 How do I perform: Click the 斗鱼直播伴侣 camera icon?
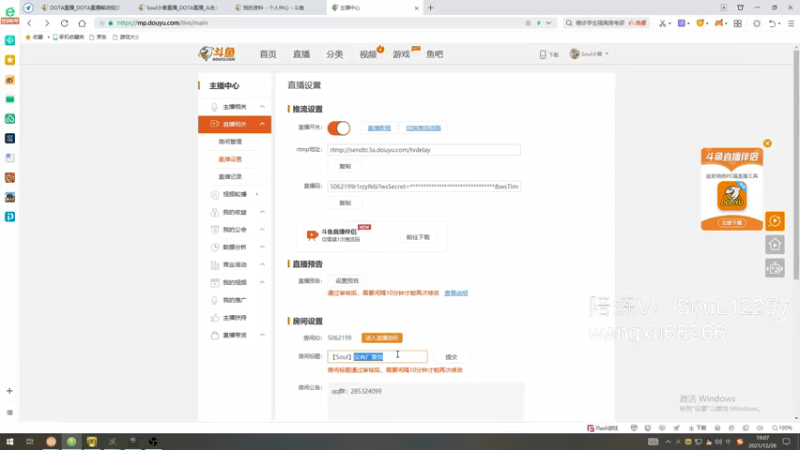click(312, 235)
